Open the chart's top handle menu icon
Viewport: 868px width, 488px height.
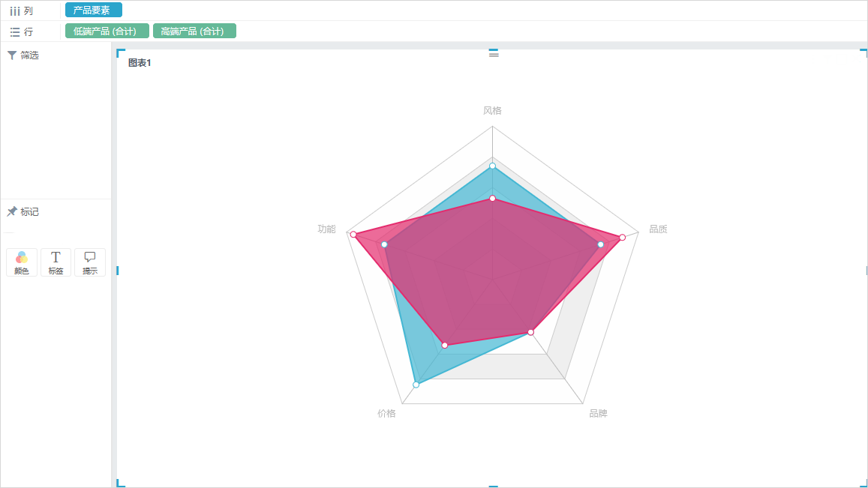pyautogui.click(x=494, y=53)
